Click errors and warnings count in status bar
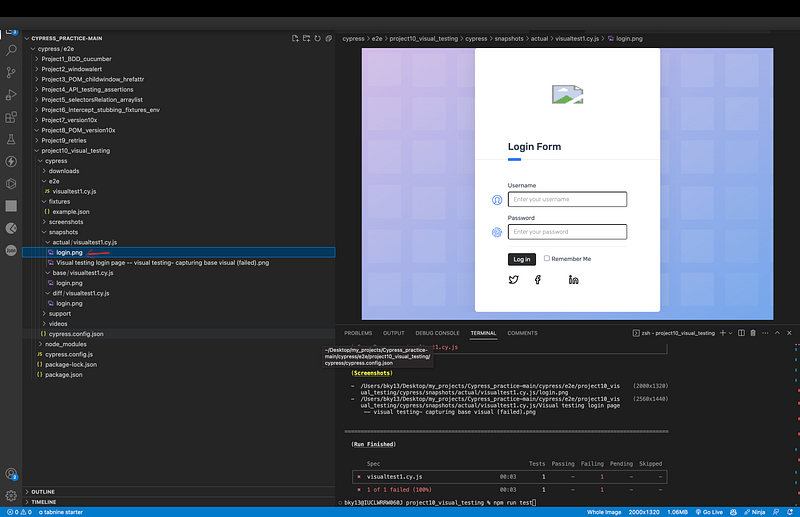 (19, 512)
